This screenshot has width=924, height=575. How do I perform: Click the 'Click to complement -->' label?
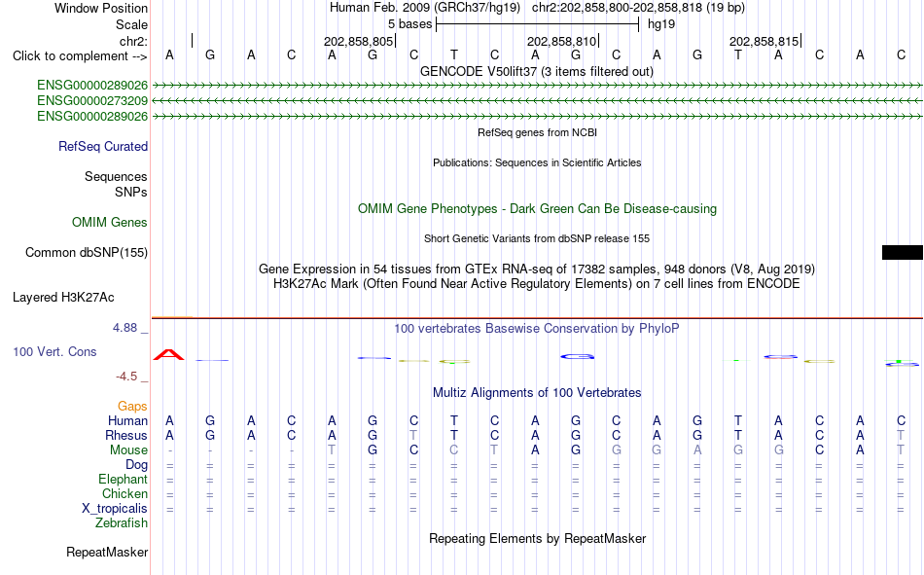coord(80,56)
